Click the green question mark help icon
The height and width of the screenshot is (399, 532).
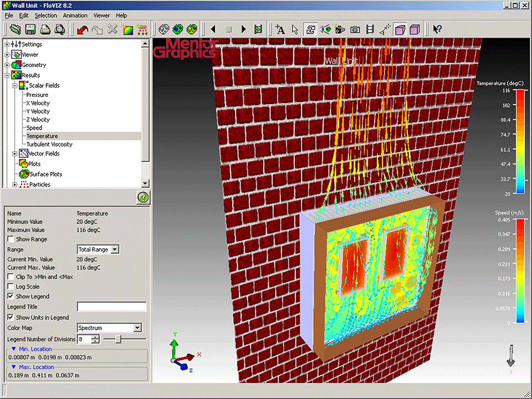143,197
